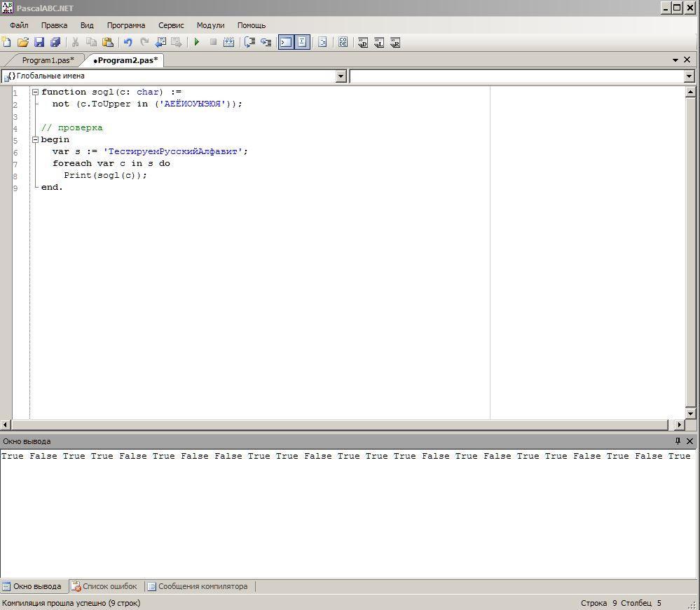Click the New file toolbar icon
The width and height of the screenshot is (700, 610).
[x=7, y=42]
